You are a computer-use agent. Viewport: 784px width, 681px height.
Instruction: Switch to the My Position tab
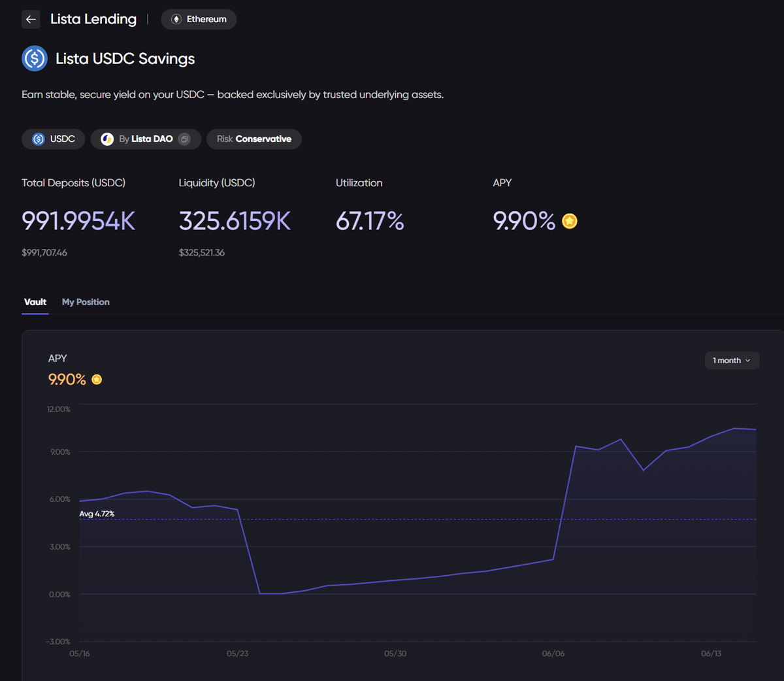click(x=86, y=302)
